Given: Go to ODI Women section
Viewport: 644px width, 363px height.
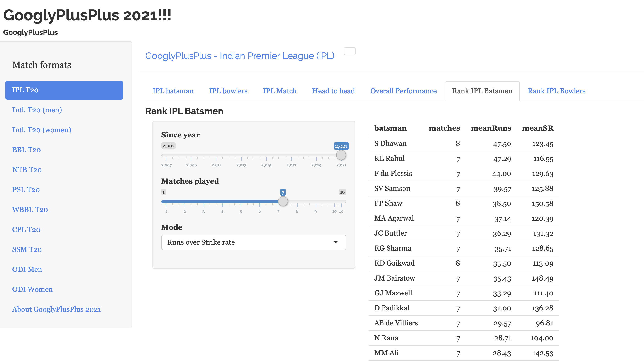Looking at the screenshot, I should click(32, 289).
